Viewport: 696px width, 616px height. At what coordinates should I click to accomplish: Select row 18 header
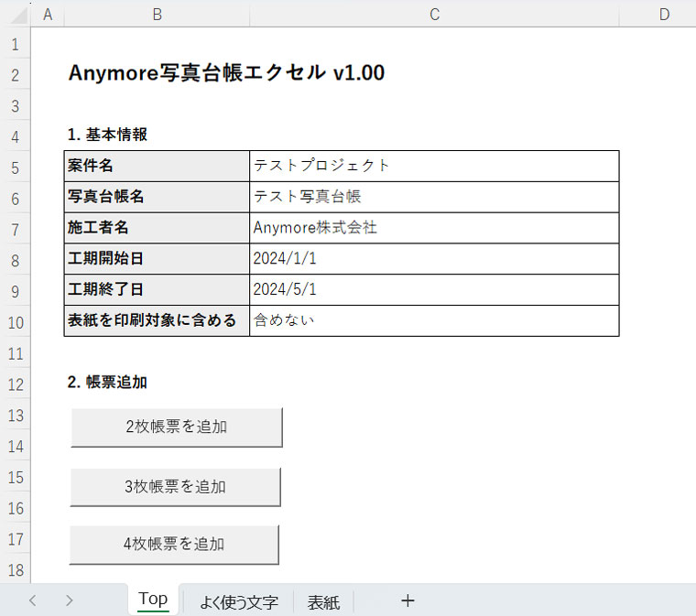tap(15, 570)
